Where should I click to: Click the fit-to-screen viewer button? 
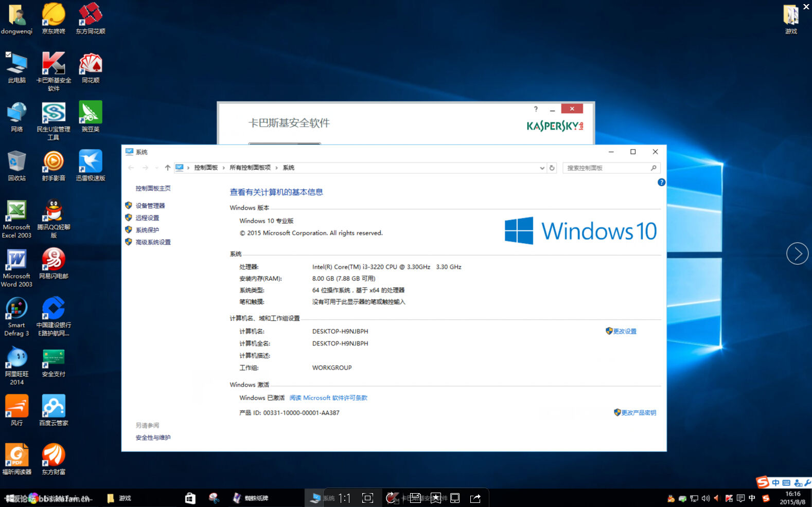[367, 498]
